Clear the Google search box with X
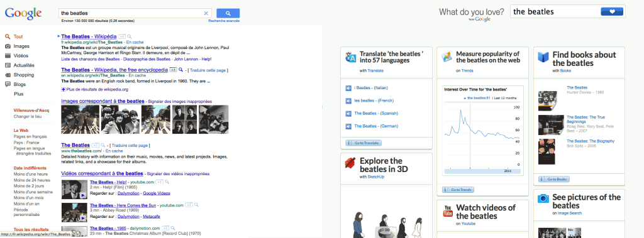 click(206, 13)
